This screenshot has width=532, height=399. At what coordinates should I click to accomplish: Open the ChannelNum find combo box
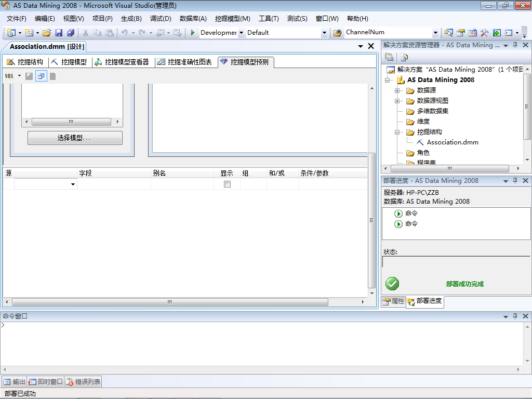tap(436, 33)
